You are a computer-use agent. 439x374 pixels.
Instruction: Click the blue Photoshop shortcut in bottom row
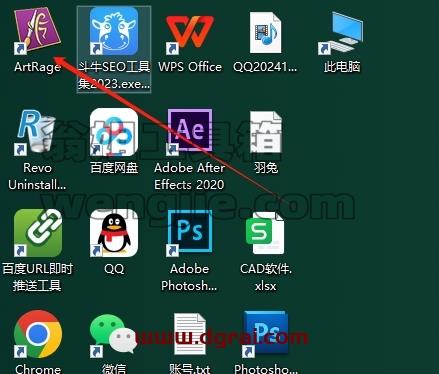pyautogui.click(x=266, y=334)
